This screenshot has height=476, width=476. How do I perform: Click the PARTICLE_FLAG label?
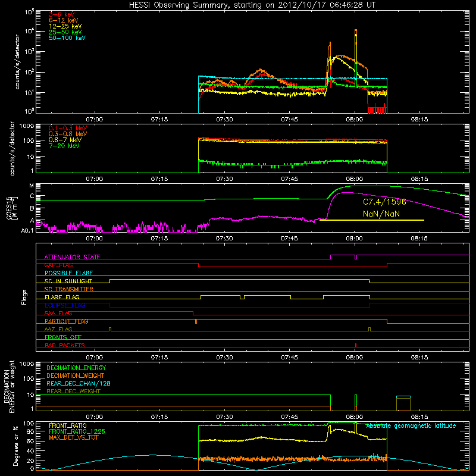point(67,321)
